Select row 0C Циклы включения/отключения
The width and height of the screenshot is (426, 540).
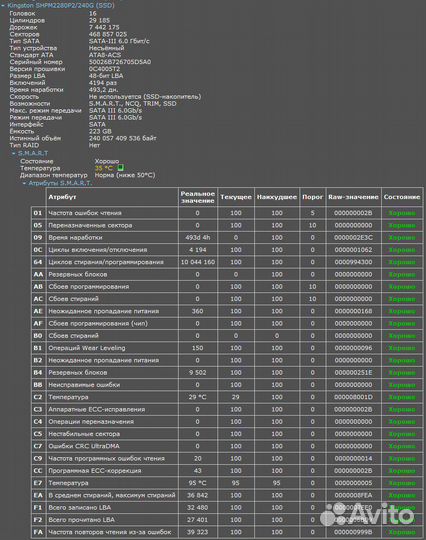point(227,250)
